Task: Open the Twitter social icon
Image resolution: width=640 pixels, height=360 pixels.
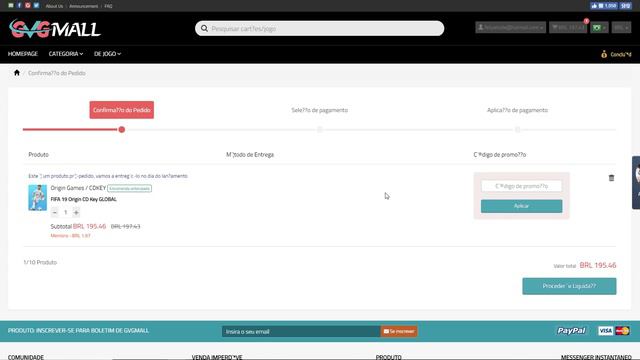Action: coord(36,5)
